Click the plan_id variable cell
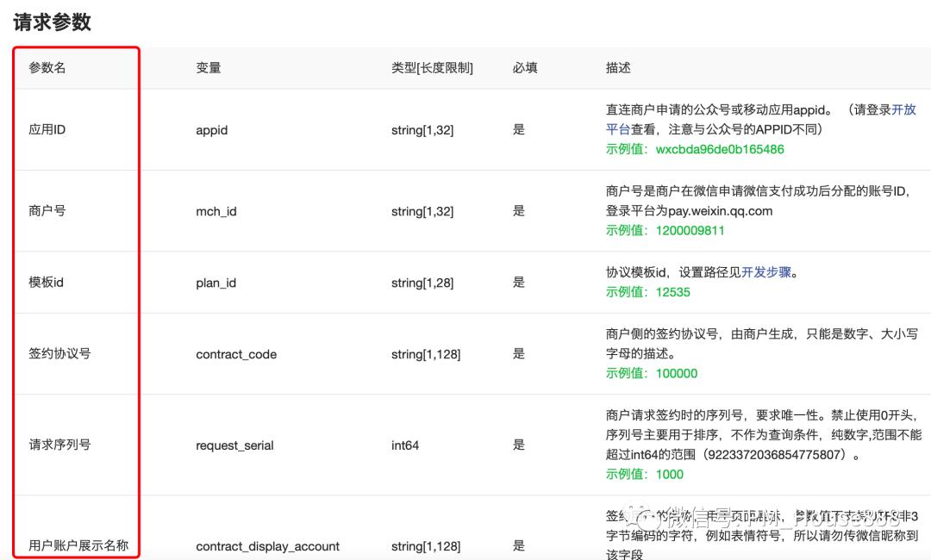Viewport: 931px width, 560px height. click(216, 283)
